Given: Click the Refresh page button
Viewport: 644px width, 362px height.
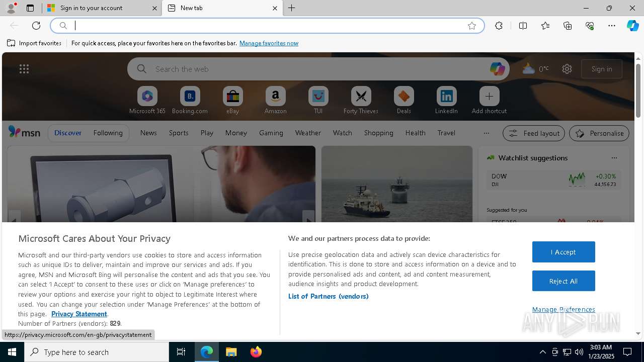Looking at the screenshot, I should [36, 26].
